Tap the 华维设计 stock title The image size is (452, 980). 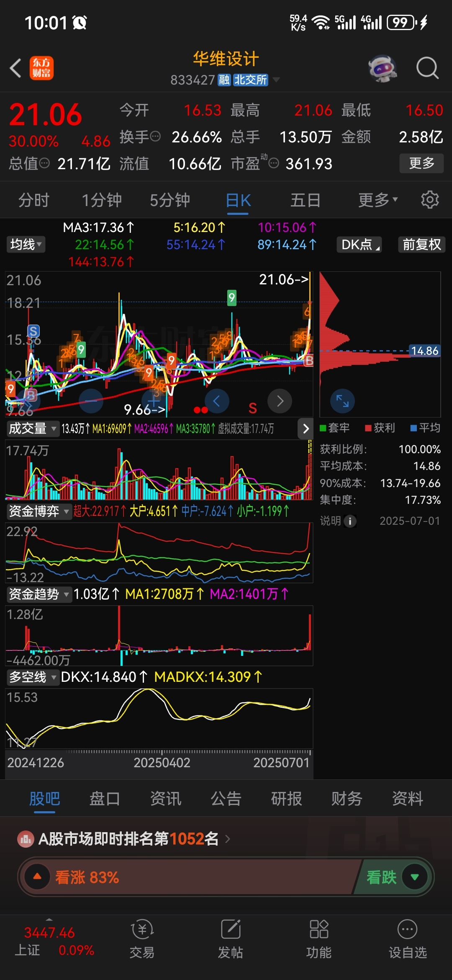(226, 59)
